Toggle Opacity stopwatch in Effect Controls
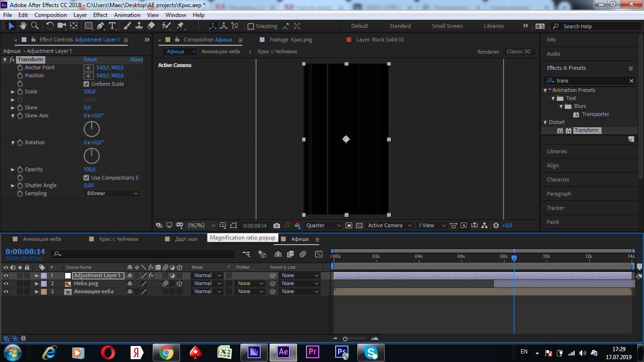Viewport: 644px width, 362px height. pos(20,169)
